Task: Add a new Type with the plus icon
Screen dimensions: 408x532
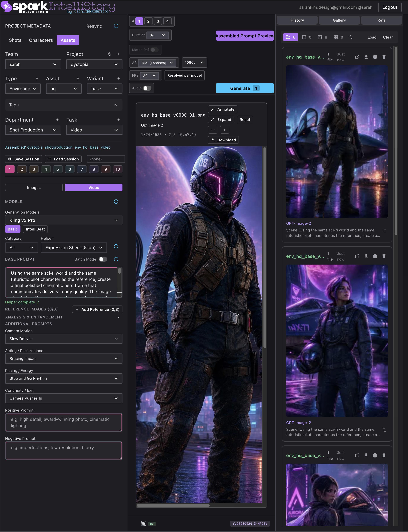Action: tap(37, 79)
